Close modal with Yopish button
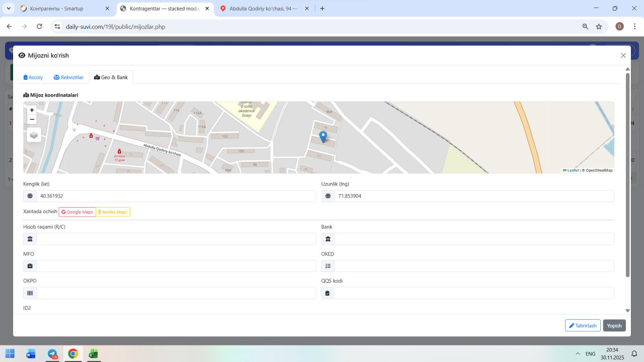Image resolution: width=644 pixels, height=362 pixels. (614, 326)
